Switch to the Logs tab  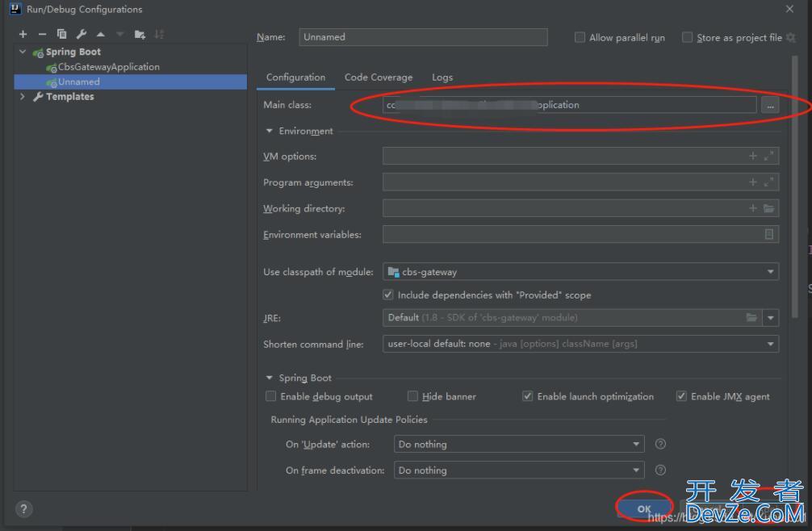coord(442,77)
